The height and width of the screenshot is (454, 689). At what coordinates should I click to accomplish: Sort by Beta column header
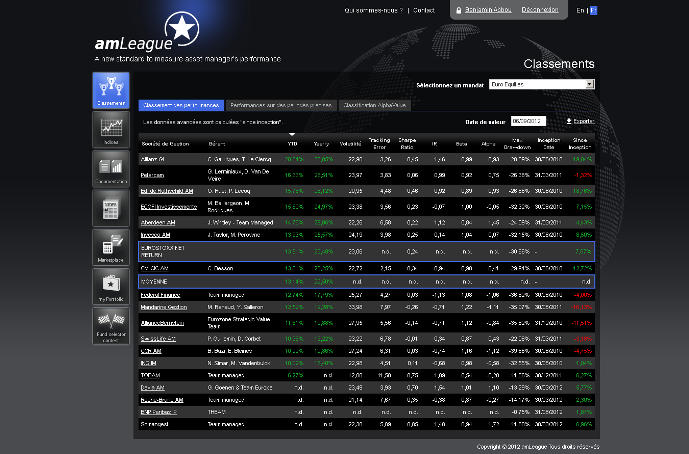pos(461,144)
